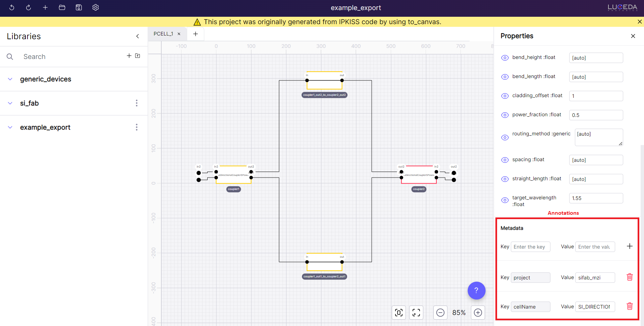Delete the project metadata entry

[630, 277]
